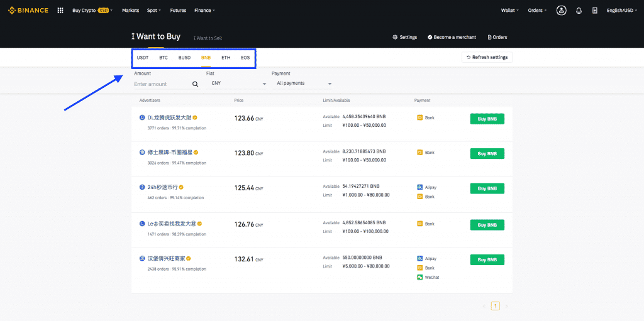Open the notifications bell
The image size is (644, 321).
(579, 10)
